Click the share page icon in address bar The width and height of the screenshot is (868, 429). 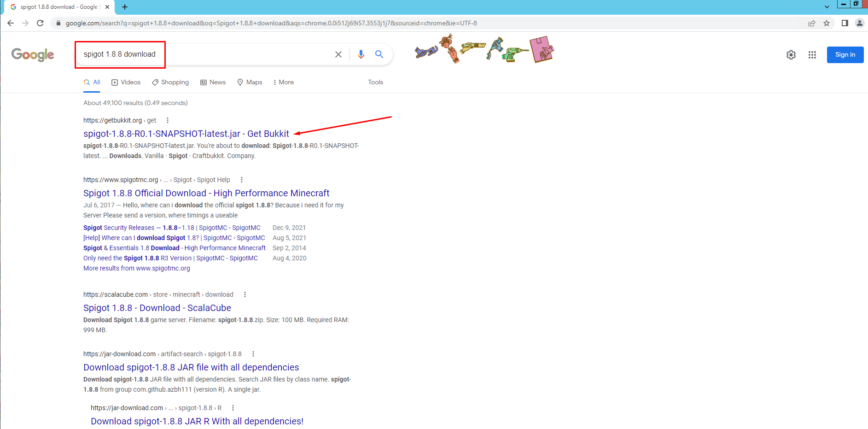coord(812,23)
